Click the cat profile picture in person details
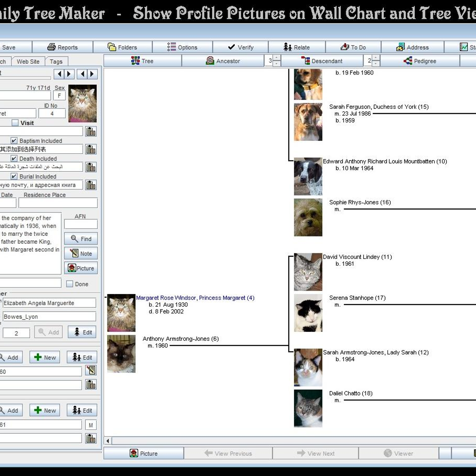 point(82,104)
